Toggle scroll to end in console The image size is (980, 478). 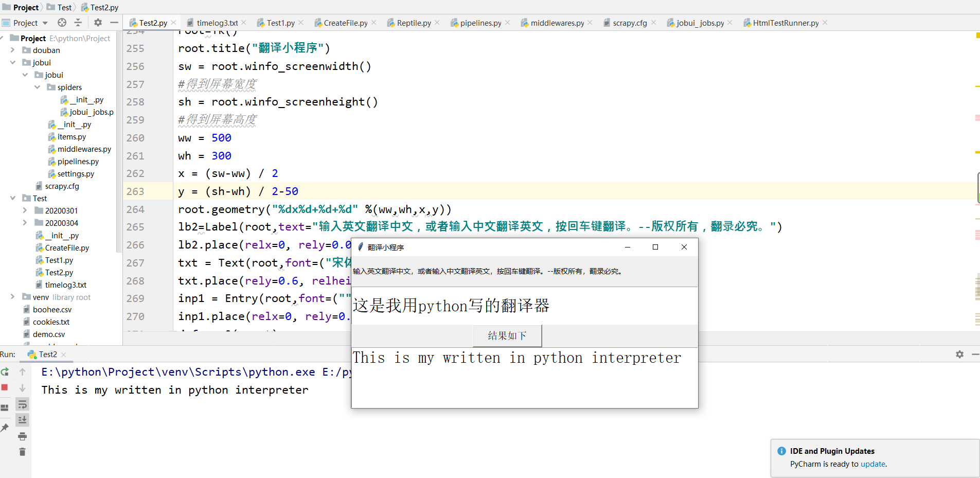(23, 420)
